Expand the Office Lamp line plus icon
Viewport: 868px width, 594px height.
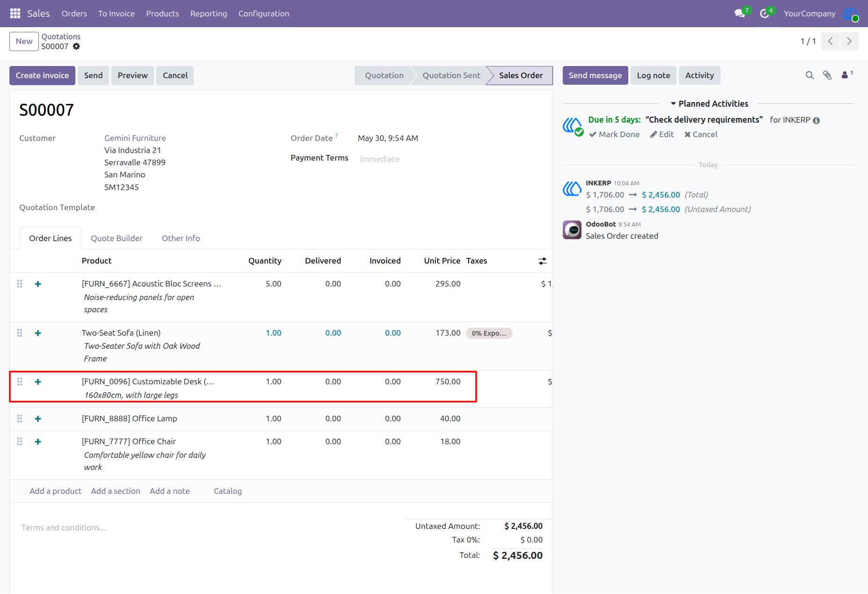(x=38, y=419)
